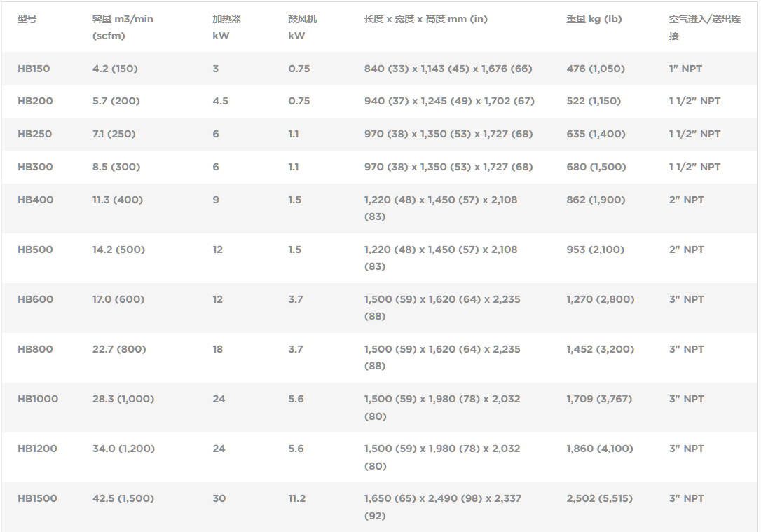Click the 型号 column header
761x532 pixels.
click(x=27, y=19)
